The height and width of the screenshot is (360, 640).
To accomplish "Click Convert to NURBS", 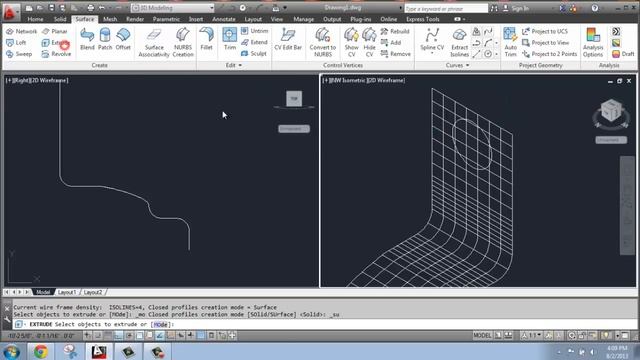I will 322,42.
